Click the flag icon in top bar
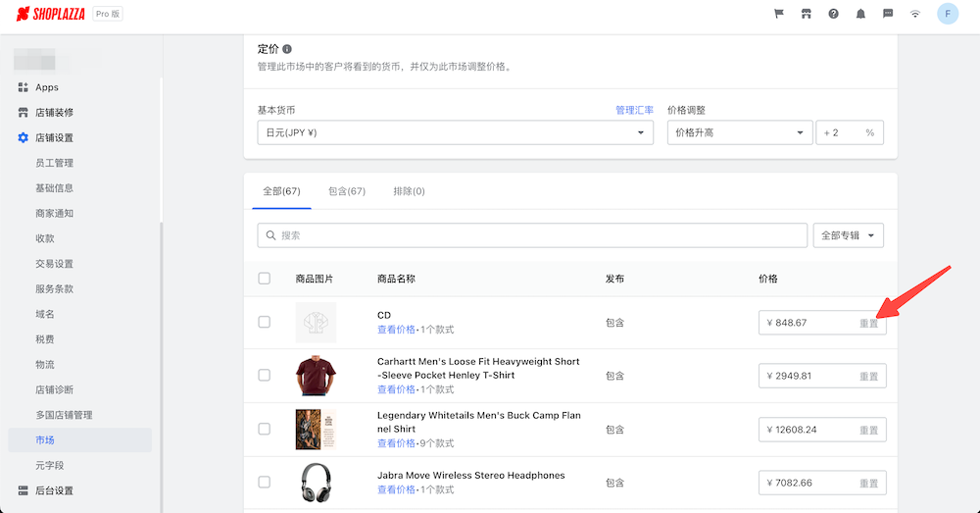The width and height of the screenshot is (980, 513). click(x=779, y=14)
